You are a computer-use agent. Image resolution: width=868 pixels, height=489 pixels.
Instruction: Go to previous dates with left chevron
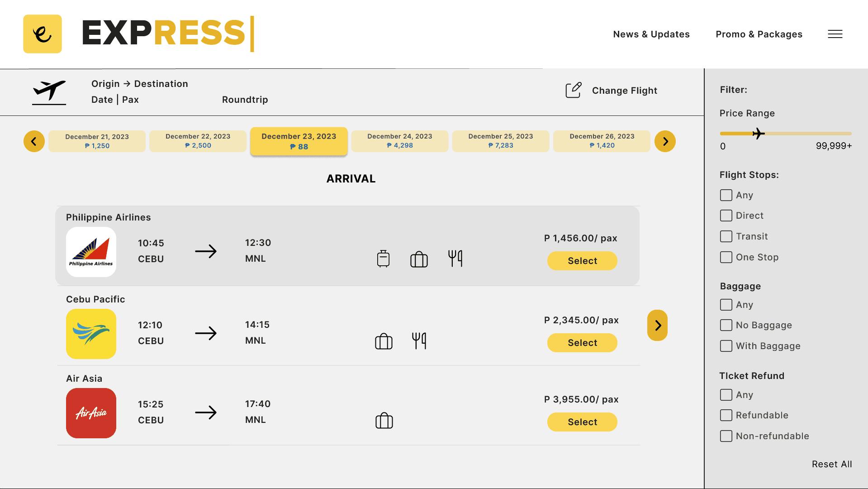pos(34,141)
